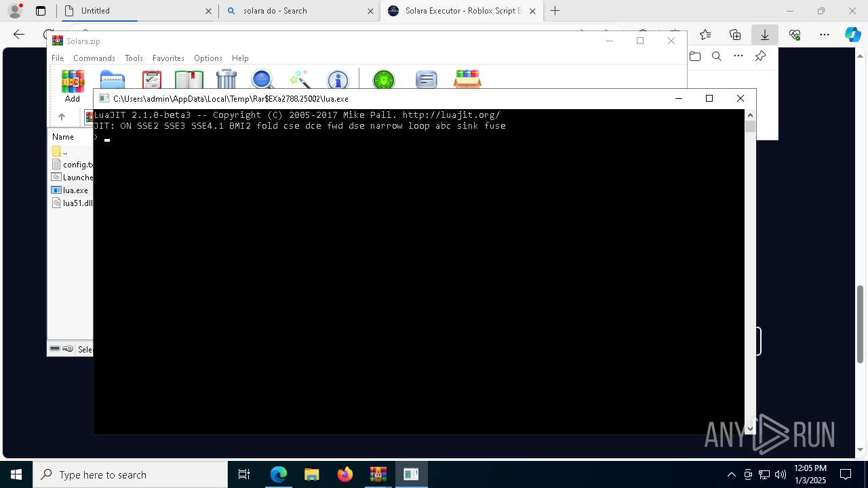This screenshot has height=488, width=868.
Task: Click the Delete trash can icon in WinRAR
Action: (226, 79)
